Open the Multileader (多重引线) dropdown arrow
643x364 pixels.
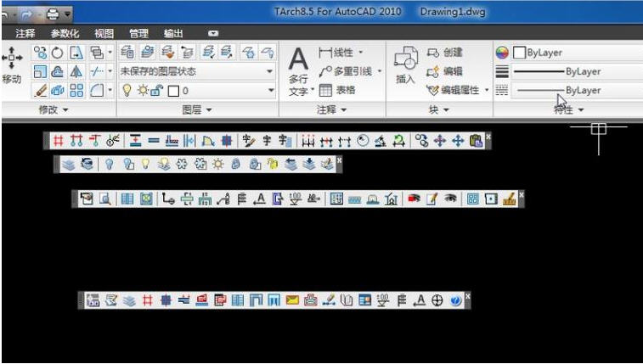point(380,71)
